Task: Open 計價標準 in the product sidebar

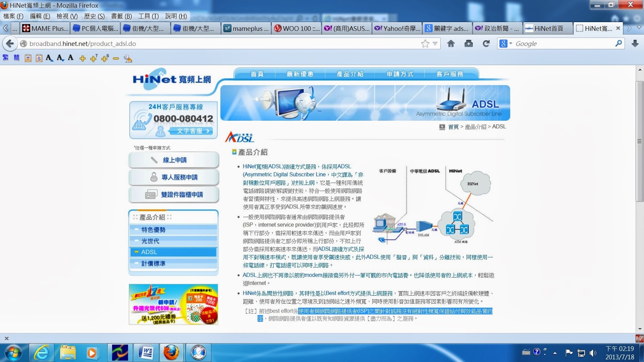Action: click(173, 263)
